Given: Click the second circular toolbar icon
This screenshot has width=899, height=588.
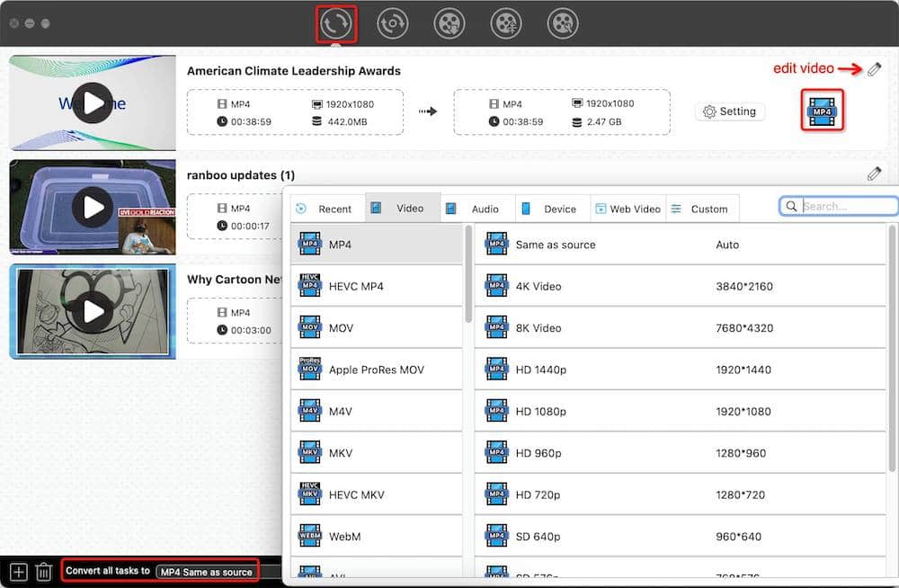Looking at the screenshot, I should 393,23.
